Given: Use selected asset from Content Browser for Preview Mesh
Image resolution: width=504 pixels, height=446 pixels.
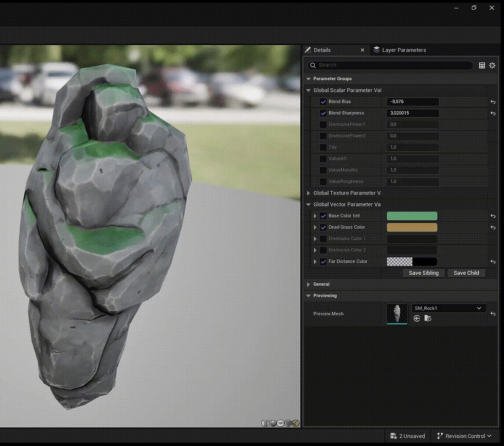Looking at the screenshot, I should pos(417,318).
